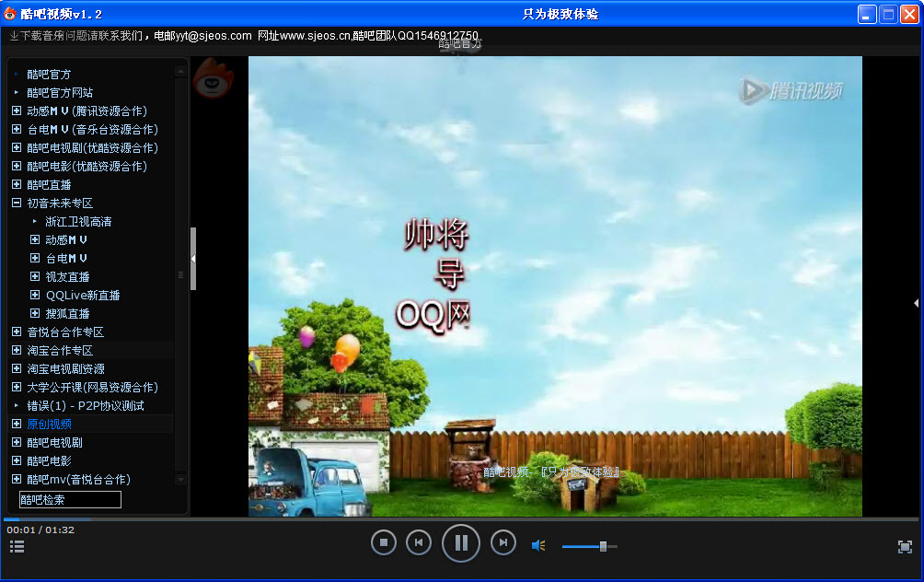The image size is (924, 582).
Task: Expand 酷吧电视剧 node
Action: click(x=17, y=442)
